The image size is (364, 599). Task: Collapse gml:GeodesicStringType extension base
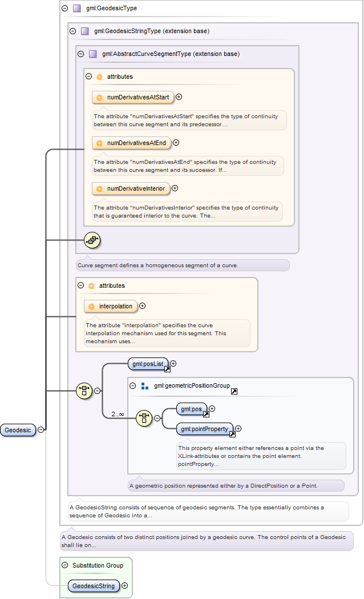point(73,31)
